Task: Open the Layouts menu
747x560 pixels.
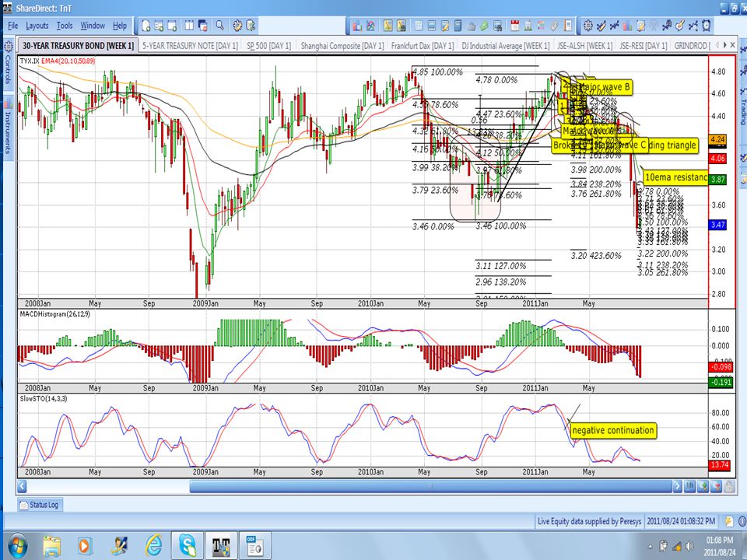Action: [x=37, y=26]
